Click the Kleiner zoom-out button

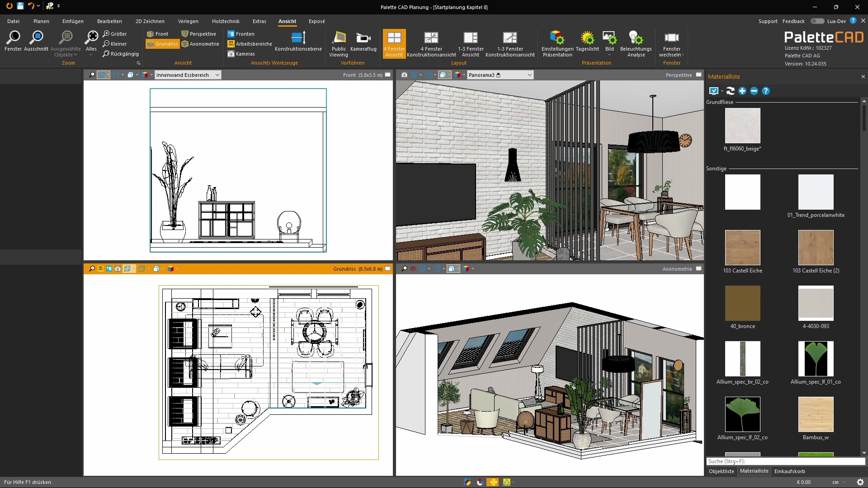(x=115, y=44)
